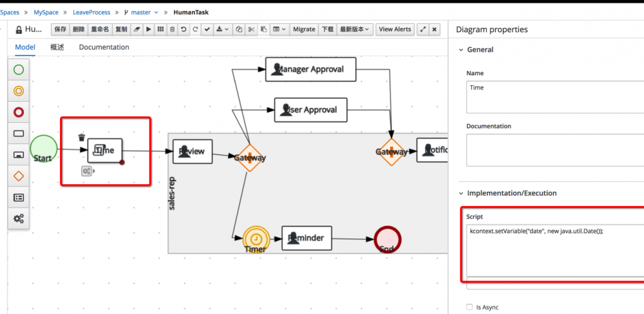Viewport: 644px width, 314px height.
Task: Select the Time script task node
Action: point(105,150)
